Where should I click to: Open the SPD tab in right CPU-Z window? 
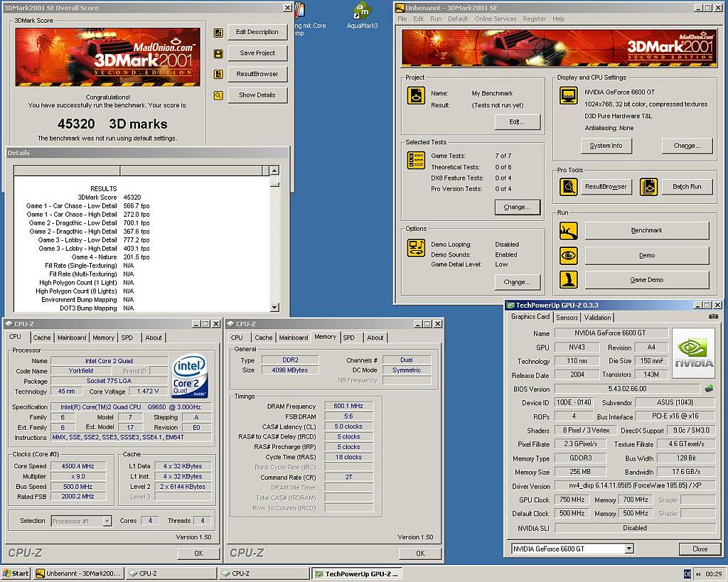pos(348,338)
